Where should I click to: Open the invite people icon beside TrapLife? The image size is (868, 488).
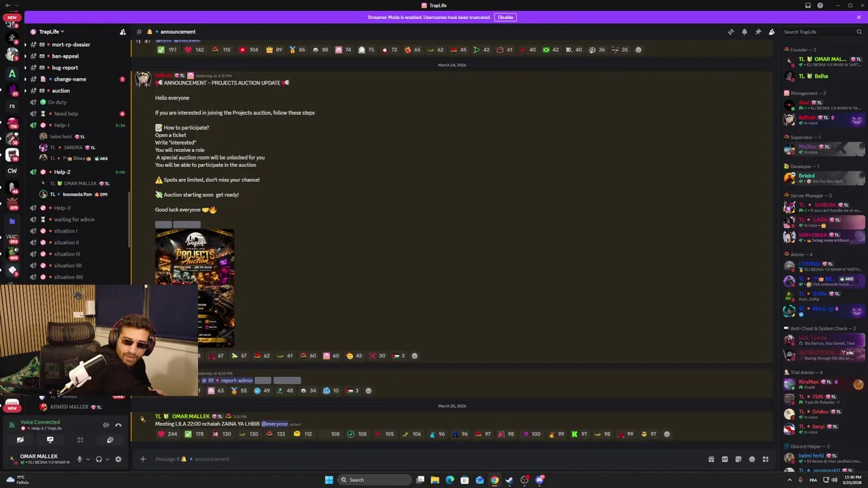click(123, 32)
